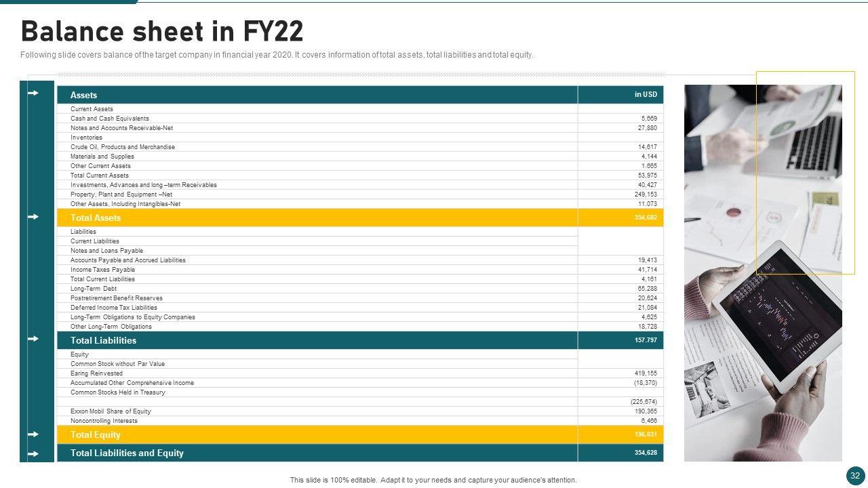
Task: Select the 'Balance sheet in FY22' title
Action: [x=162, y=32]
